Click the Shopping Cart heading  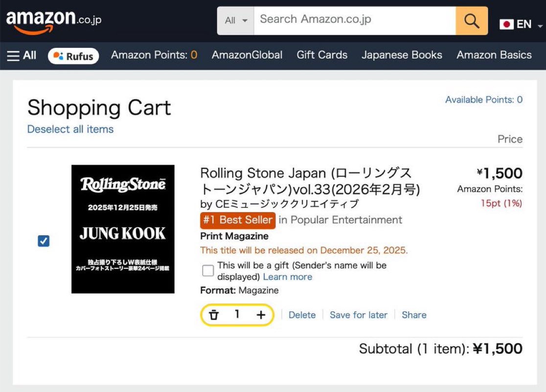coord(99,108)
